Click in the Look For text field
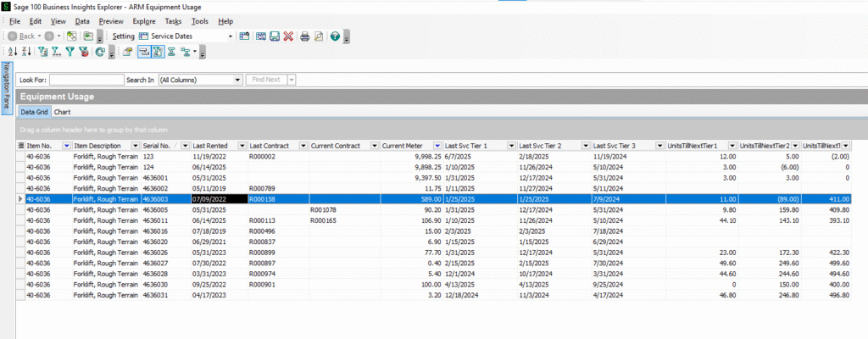Image resolution: width=868 pixels, height=339 pixels. [87, 80]
